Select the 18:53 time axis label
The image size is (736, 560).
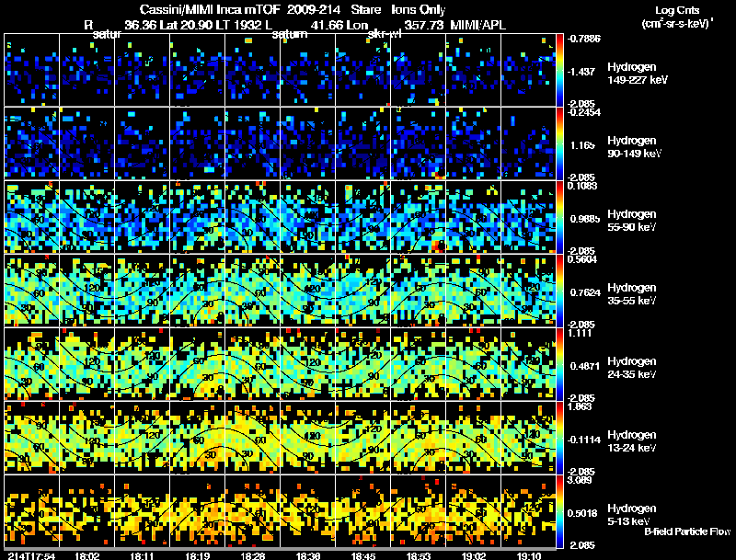(419, 555)
